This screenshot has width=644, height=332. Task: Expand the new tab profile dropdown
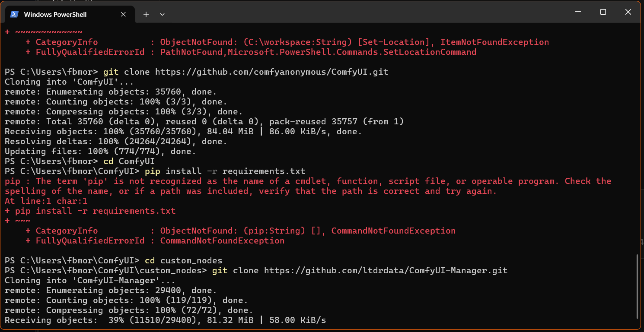[x=162, y=14]
